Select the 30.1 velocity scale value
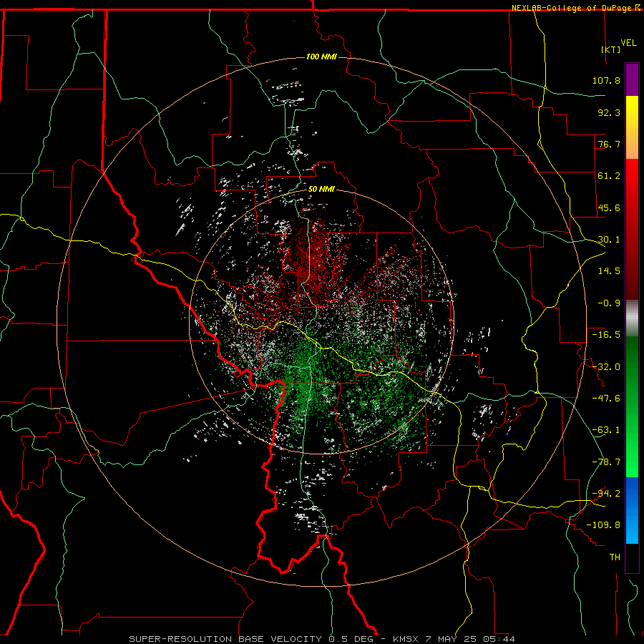 click(x=609, y=240)
